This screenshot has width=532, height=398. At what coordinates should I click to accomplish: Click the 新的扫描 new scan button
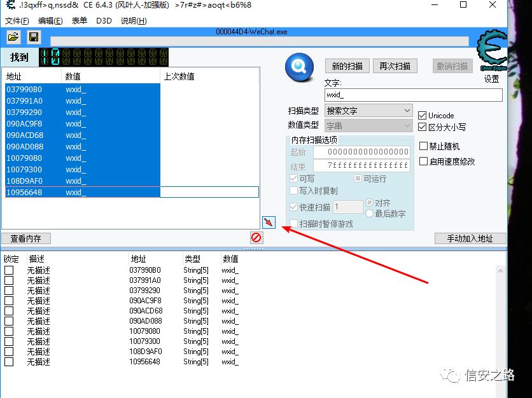pos(347,66)
